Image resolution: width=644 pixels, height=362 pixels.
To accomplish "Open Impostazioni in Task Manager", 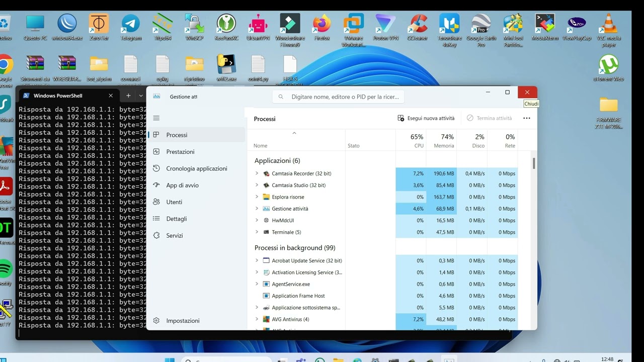I will click(197, 320).
